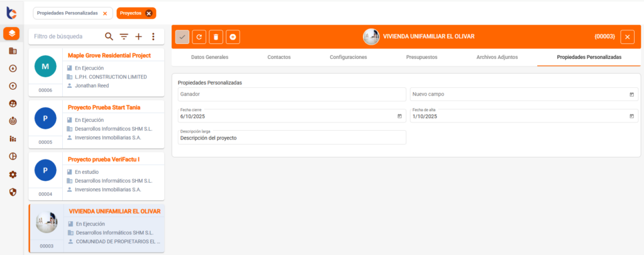644x255 pixels.
Task: Open calendar picker for Fecha cierre
Action: [399, 116]
